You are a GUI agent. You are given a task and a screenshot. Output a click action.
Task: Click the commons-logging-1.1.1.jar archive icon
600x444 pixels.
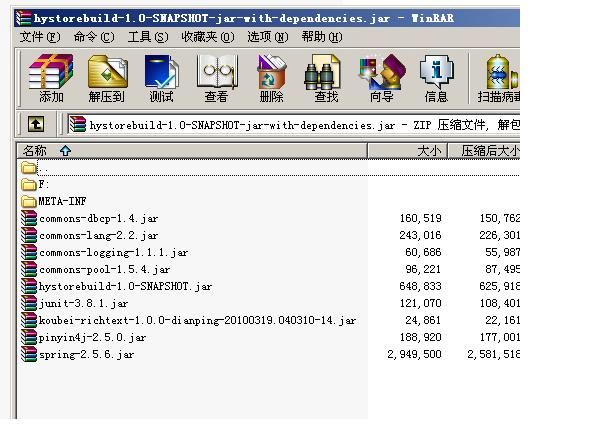[x=29, y=252]
